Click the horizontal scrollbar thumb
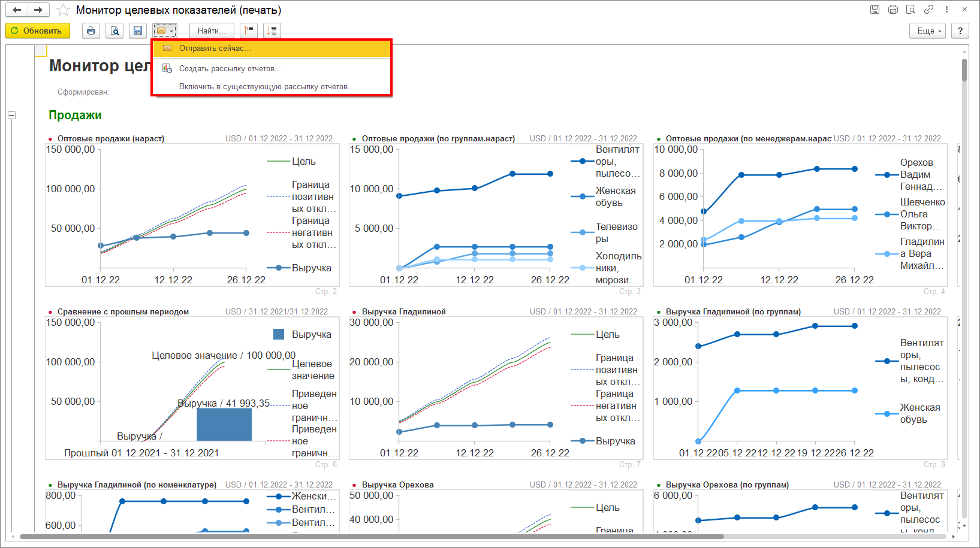 [x=372, y=537]
